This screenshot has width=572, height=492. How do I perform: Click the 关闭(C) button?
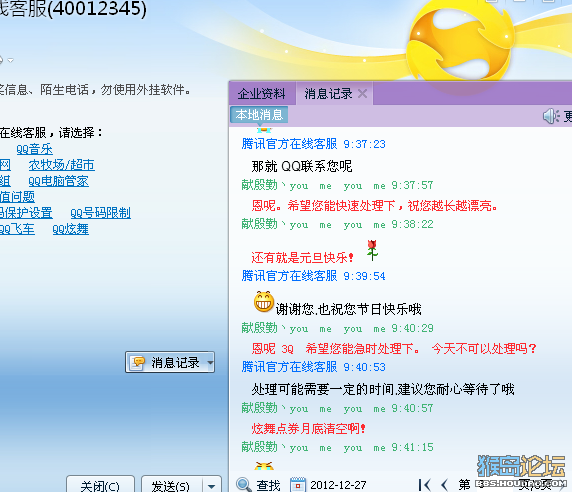(100, 485)
